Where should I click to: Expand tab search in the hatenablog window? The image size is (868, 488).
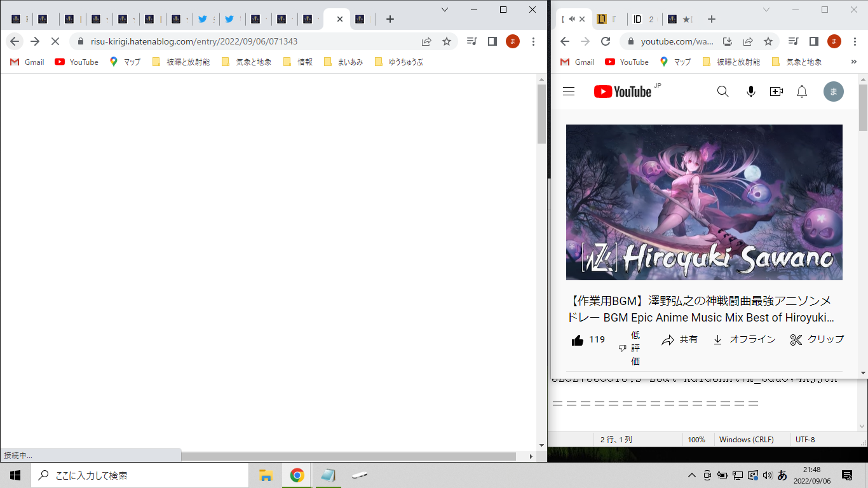445,10
